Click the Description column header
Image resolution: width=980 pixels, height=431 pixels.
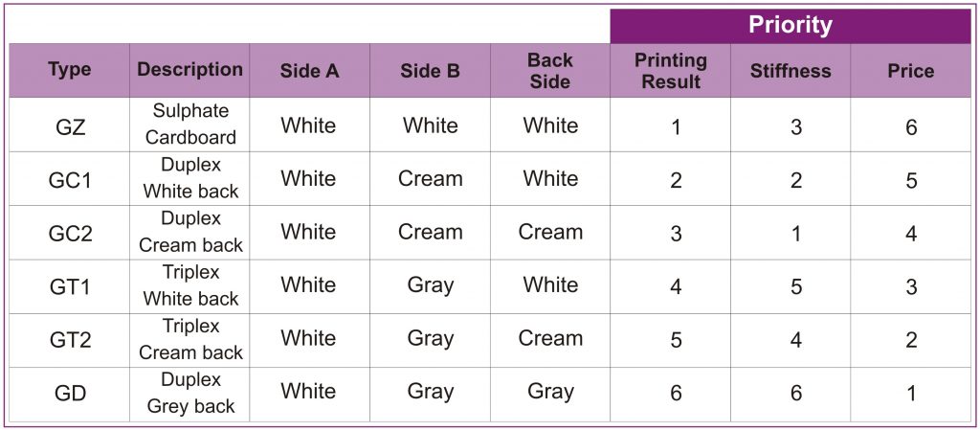click(x=189, y=70)
